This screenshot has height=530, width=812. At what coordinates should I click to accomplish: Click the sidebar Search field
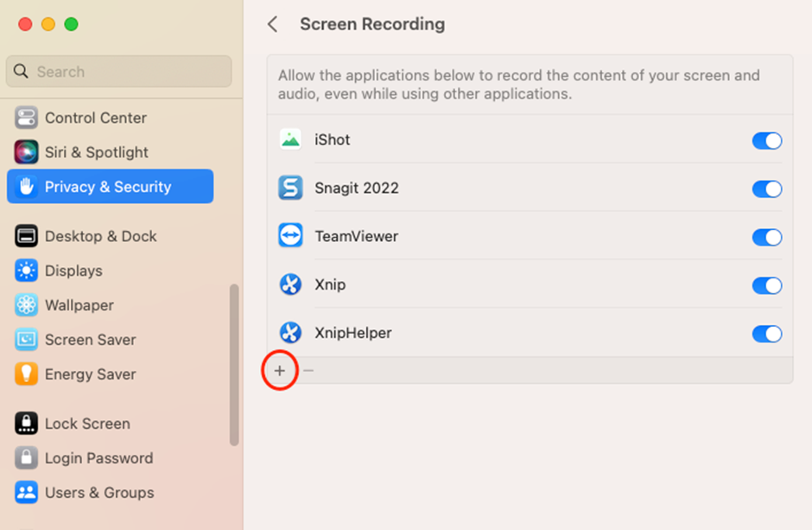click(x=119, y=72)
